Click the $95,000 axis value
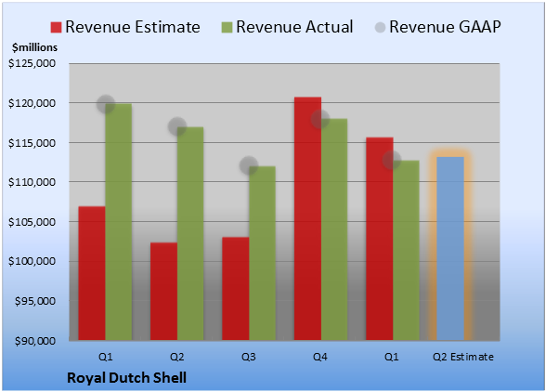Viewport: 546px width, 392px height. click(35, 301)
